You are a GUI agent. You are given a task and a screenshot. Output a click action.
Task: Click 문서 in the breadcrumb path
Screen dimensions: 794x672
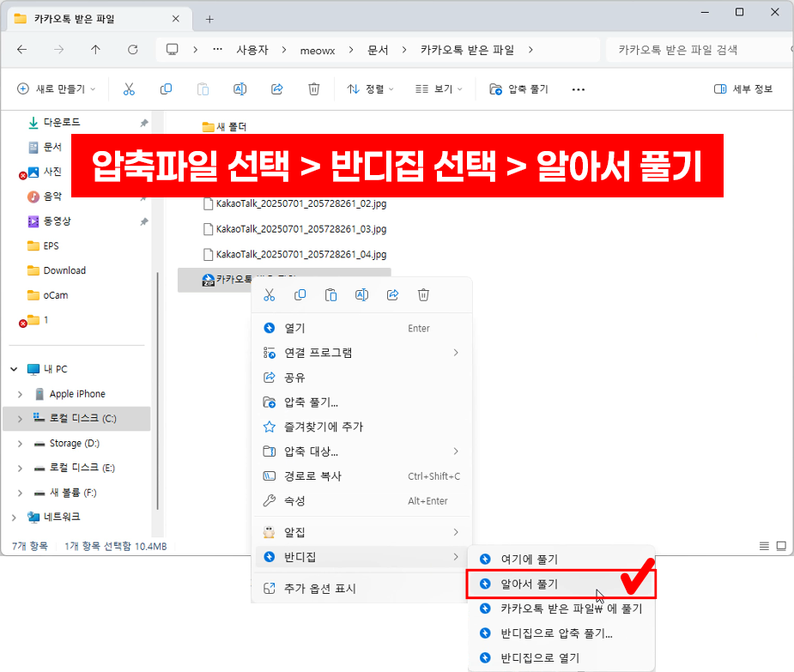[x=378, y=50]
